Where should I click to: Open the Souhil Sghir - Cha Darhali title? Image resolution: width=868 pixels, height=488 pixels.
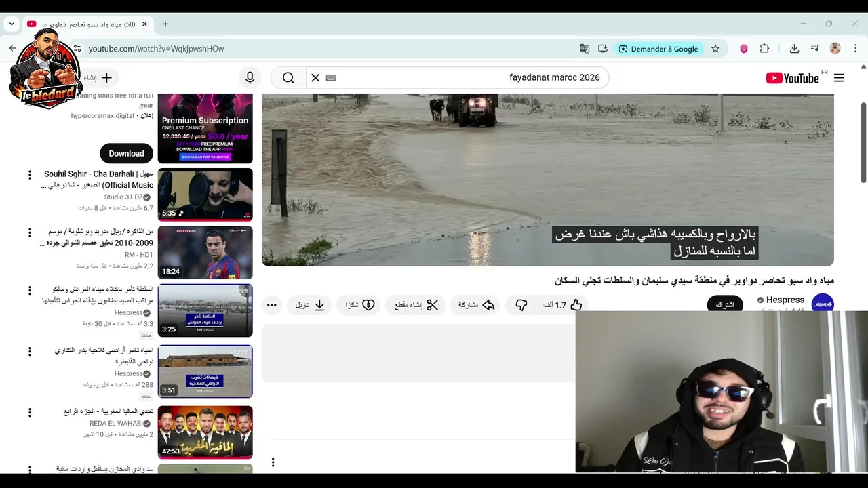pyautogui.click(x=97, y=180)
